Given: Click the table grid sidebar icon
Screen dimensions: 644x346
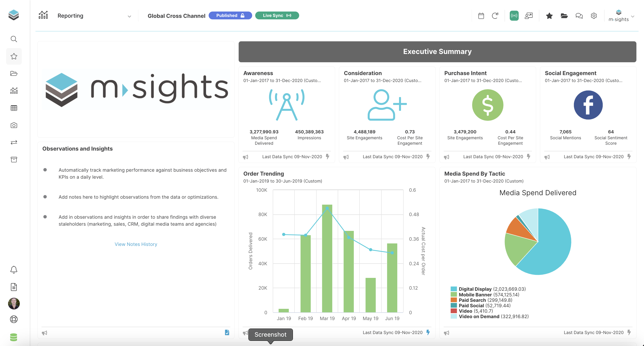Looking at the screenshot, I should tap(14, 108).
